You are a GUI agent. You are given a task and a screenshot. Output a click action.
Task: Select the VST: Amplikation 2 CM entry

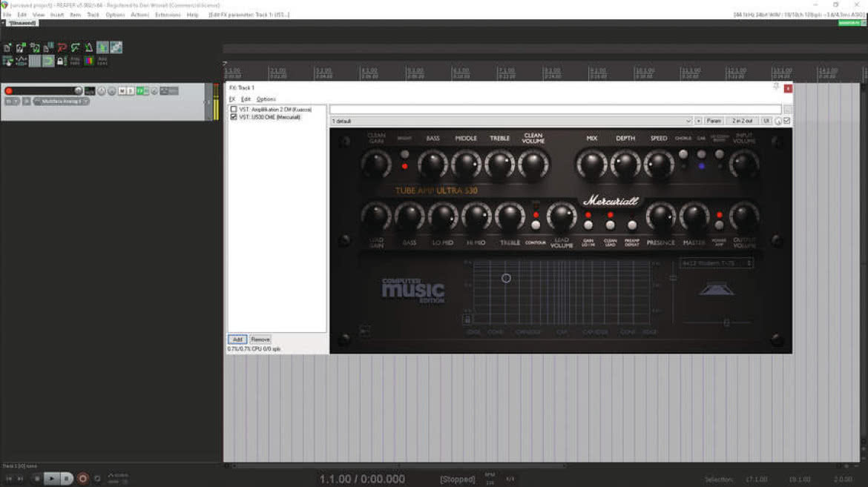point(275,110)
